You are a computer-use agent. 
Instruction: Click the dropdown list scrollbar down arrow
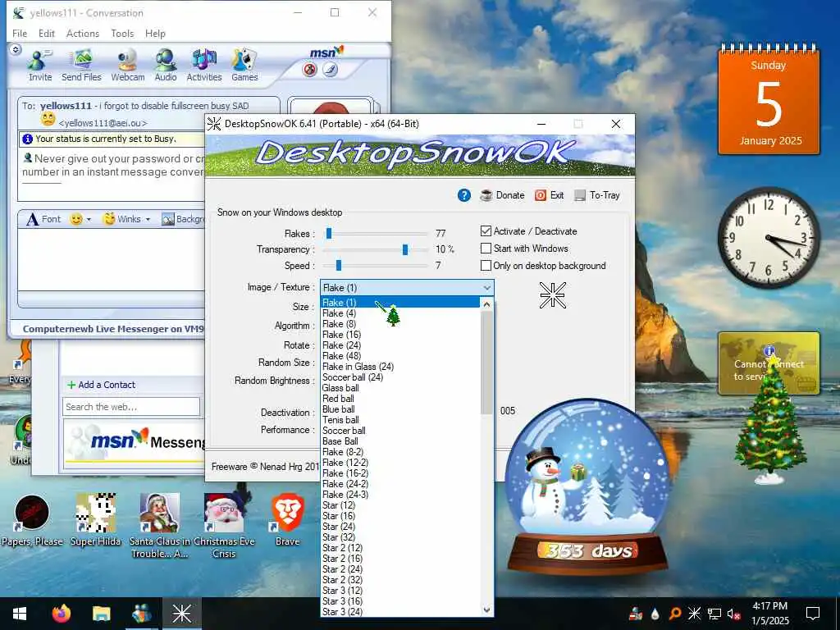pos(486,609)
